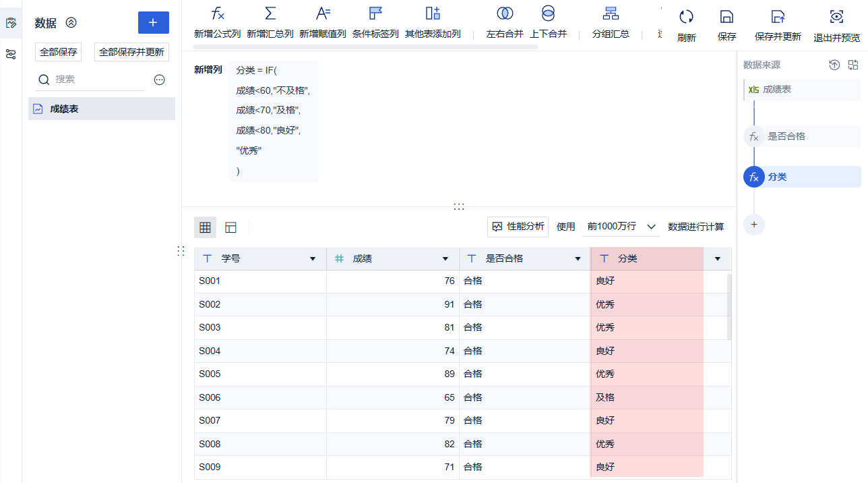
Task: Select 成绩表 in the data list
Action: 101,109
